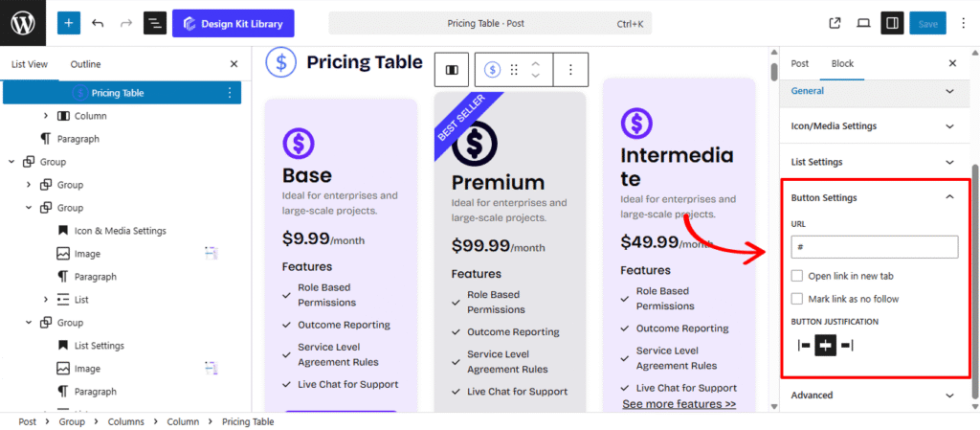The width and height of the screenshot is (980, 430).
Task: Open the Design Kit Library
Action: coord(234,23)
